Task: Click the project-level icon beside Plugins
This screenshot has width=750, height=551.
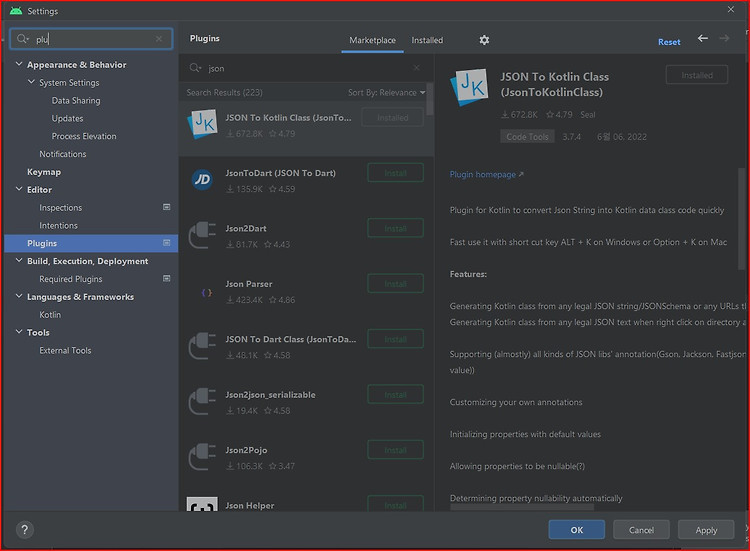Action: tap(166, 243)
